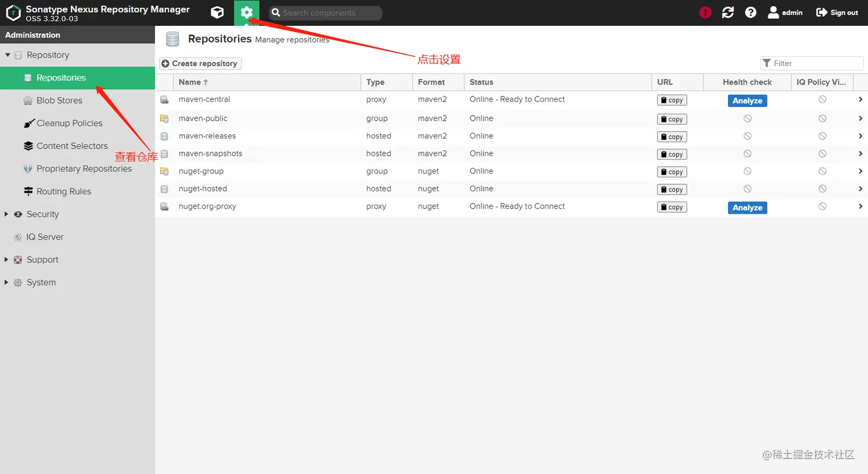
Task: Collapse the Repository tree section
Action: coord(7,55)
